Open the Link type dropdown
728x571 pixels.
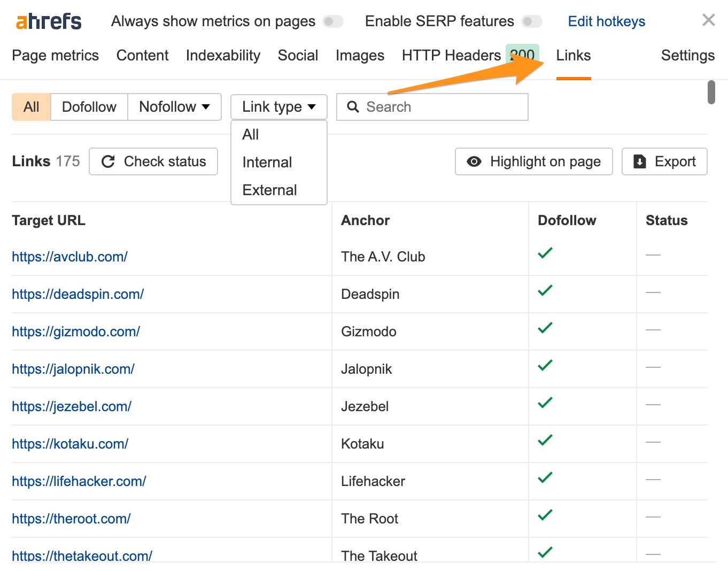(278, 107)
